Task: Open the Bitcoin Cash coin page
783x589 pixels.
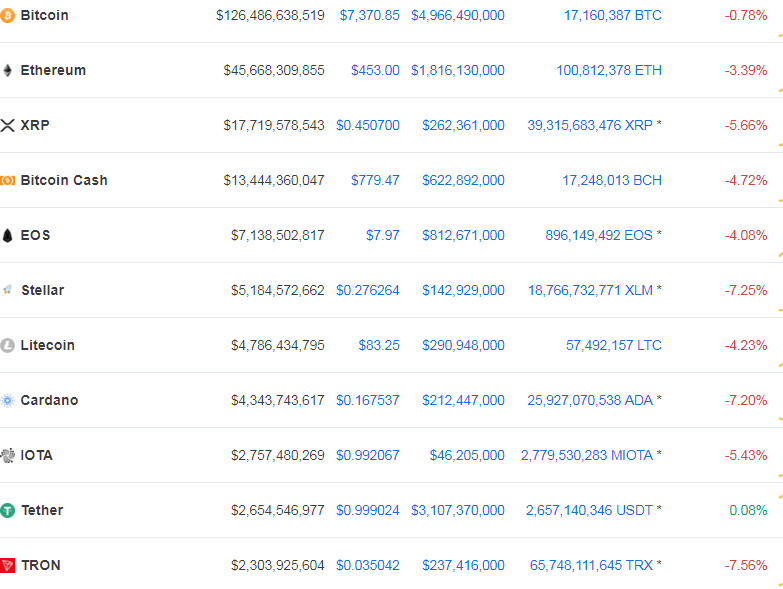Action: pyautogui.click(x=64, y=180)
